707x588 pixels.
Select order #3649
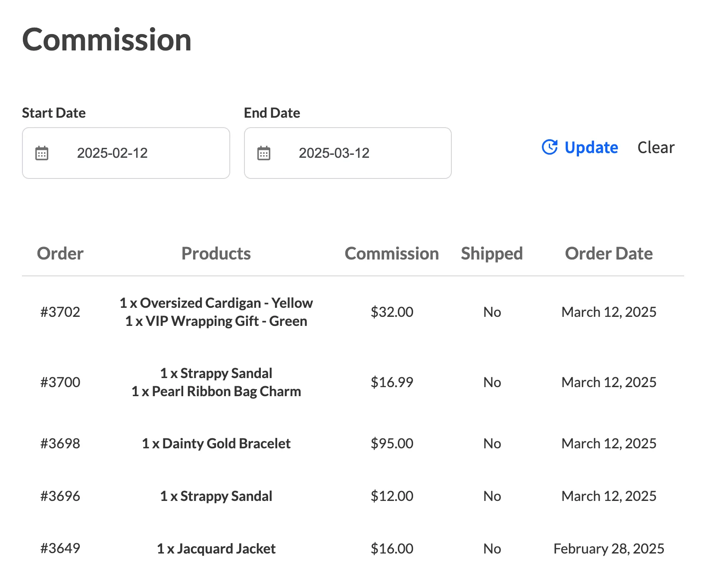pos(60,548)
